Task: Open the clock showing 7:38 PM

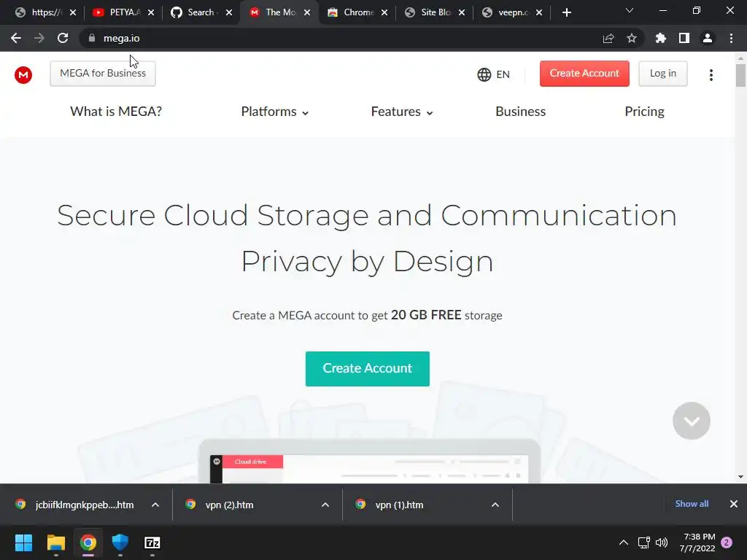Action: [697, 542]
